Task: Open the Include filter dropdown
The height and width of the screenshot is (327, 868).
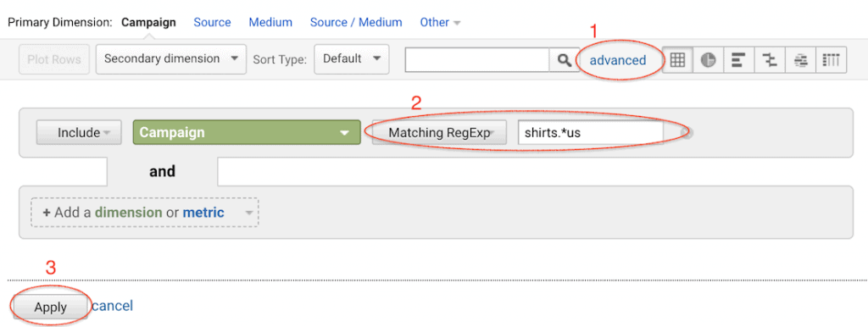Action: (x=79, y=133)
